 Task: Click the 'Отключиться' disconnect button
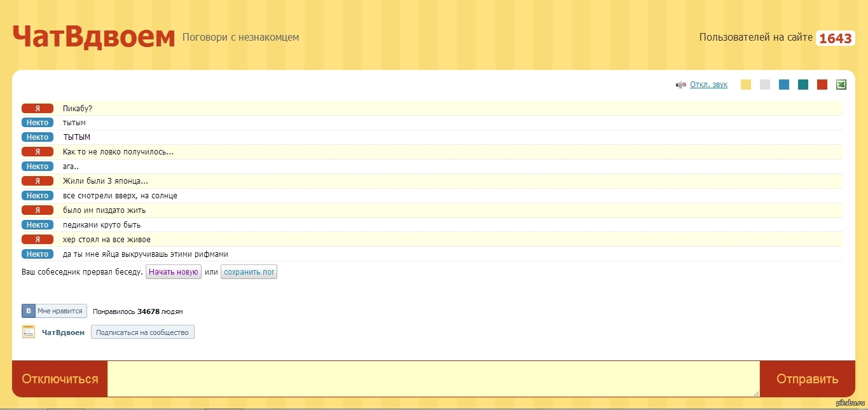click(x=60, y=379)
